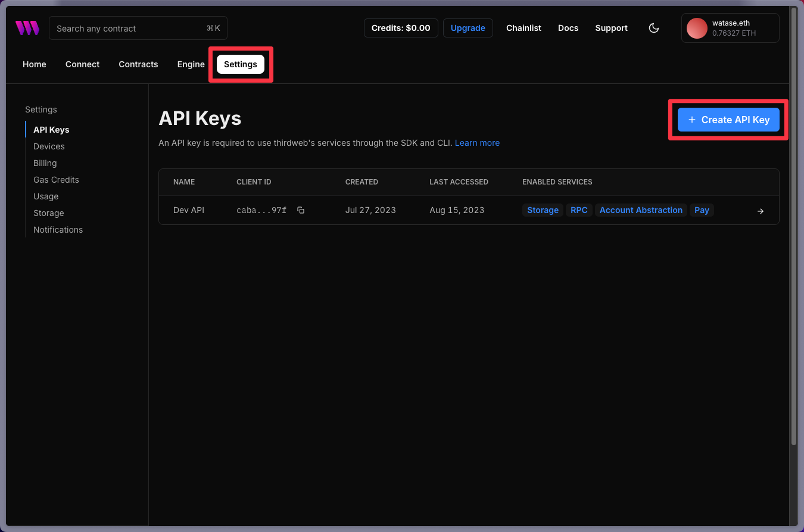Go to the Home tab

(35, 64)
